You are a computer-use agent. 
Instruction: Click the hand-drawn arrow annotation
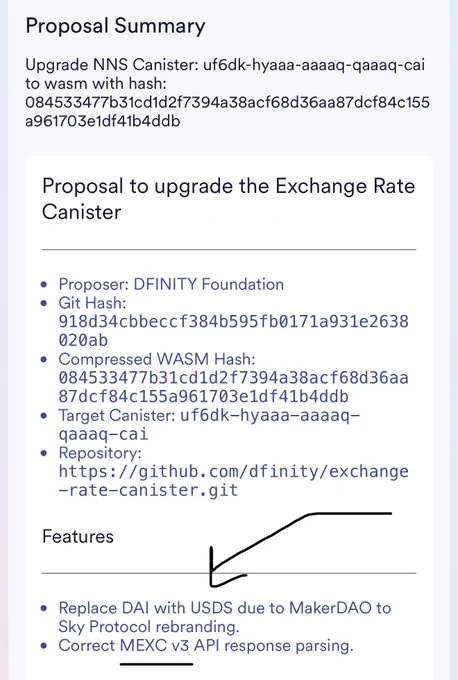[300, 549]
